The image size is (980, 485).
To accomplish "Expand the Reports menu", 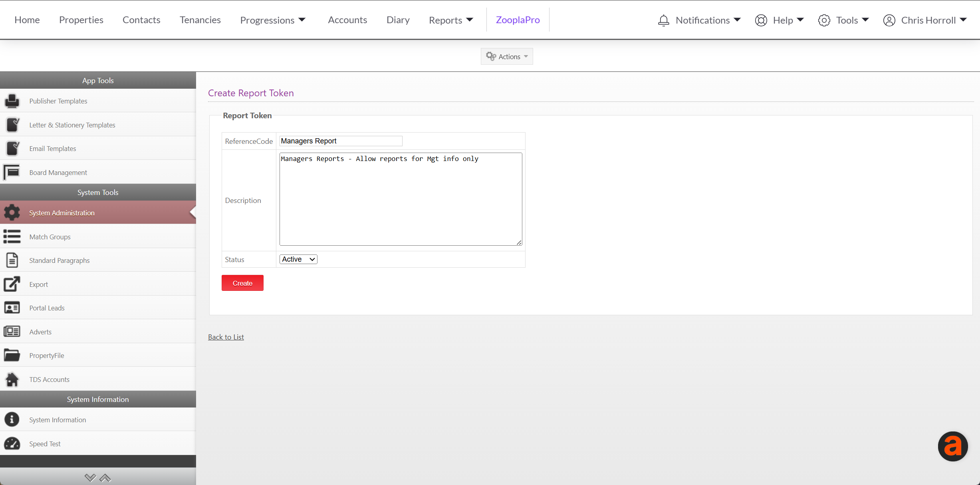I will pyautogui.click(x=451, y=20).
